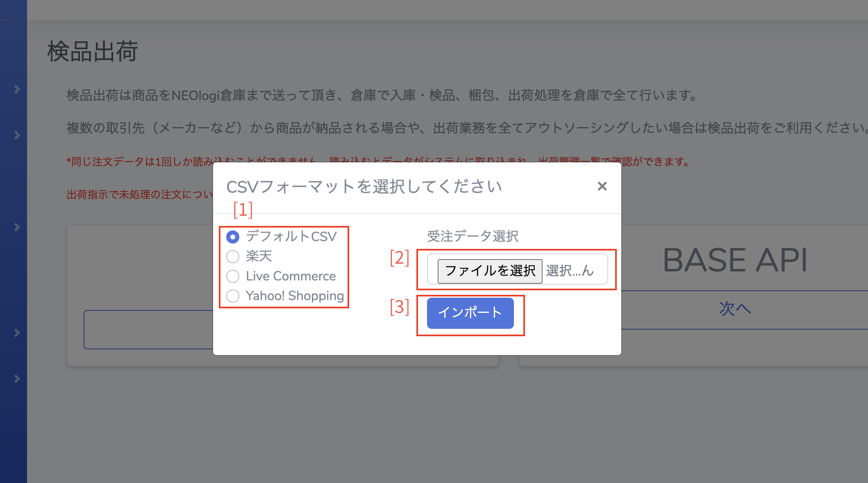Image resolution: width=868 pixels, height=483 pixels.
Task: Close the CSV format dialog
Action: click(x=602, y=186)
